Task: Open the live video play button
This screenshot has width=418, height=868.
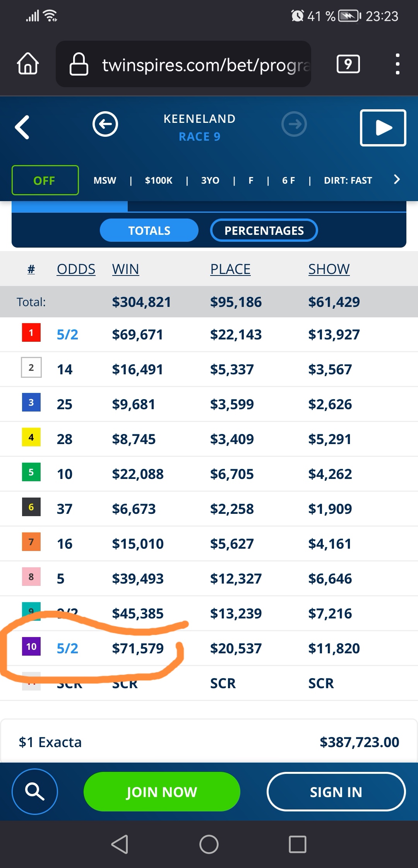Action: point(383,128)
